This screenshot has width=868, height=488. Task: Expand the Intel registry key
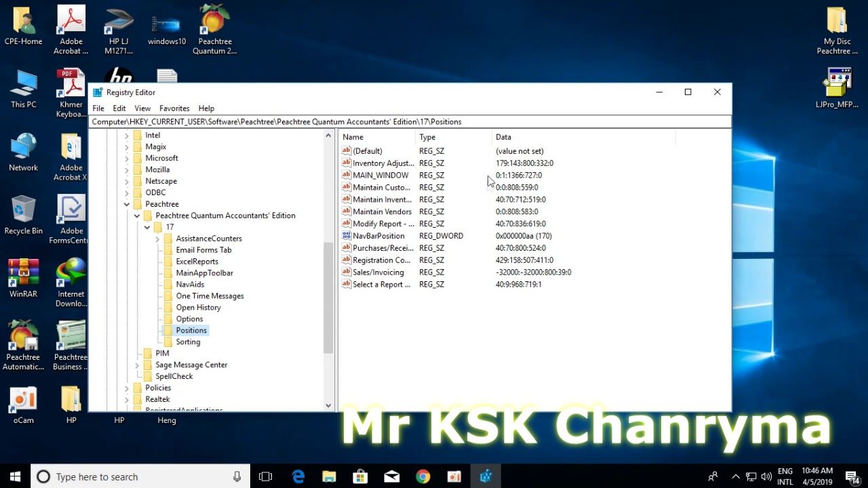point(127,136)
